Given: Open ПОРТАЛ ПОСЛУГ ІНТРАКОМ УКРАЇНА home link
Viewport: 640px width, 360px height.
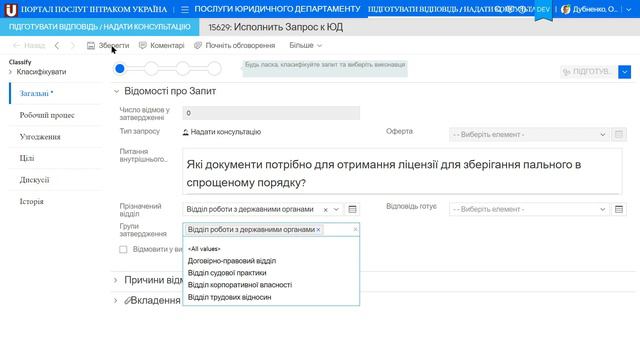Looking at the screenshot, I should [x=94, y=9].
